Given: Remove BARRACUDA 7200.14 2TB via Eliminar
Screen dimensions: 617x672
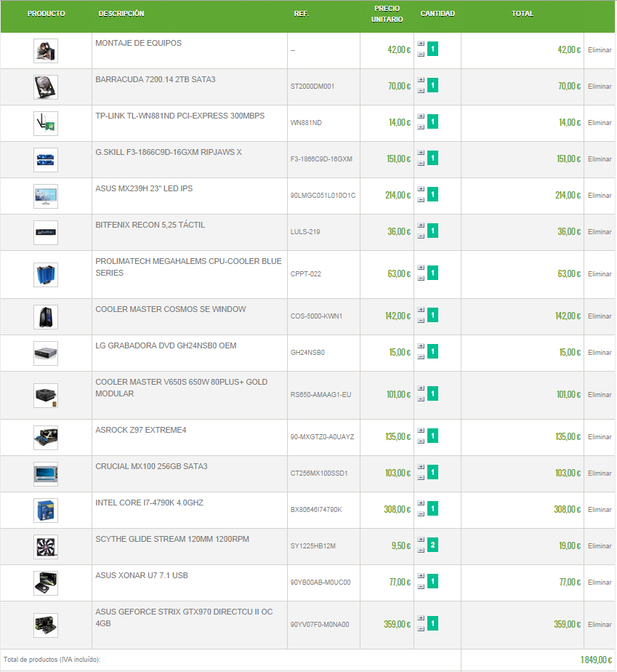Looking at the screenshot, I should coord(600,87).
